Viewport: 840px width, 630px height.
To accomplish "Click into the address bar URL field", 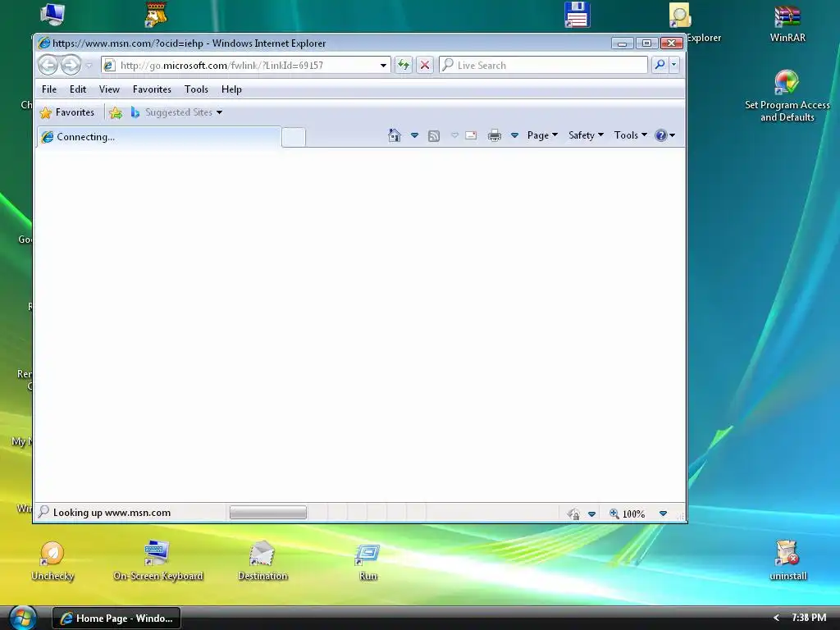I will [248, 66].
